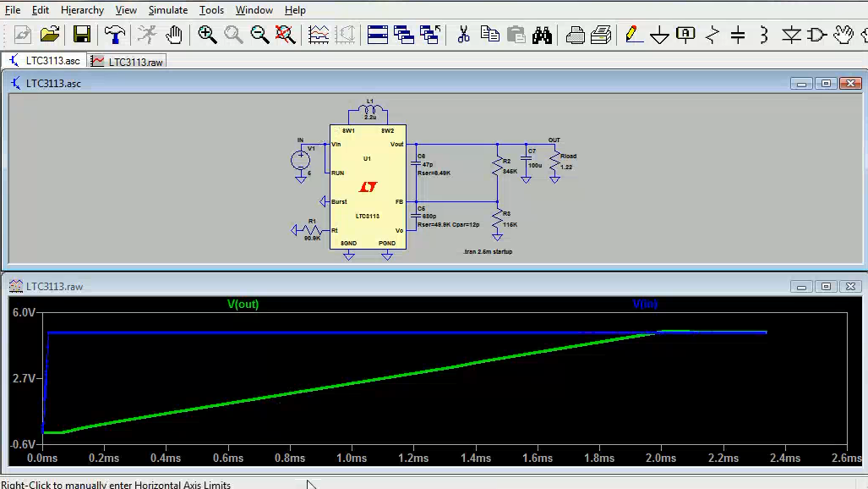This screenshot has width=868, height=489.
Task: Switch to the LTC3113.raw tab
Action: [x=128, y=62]
